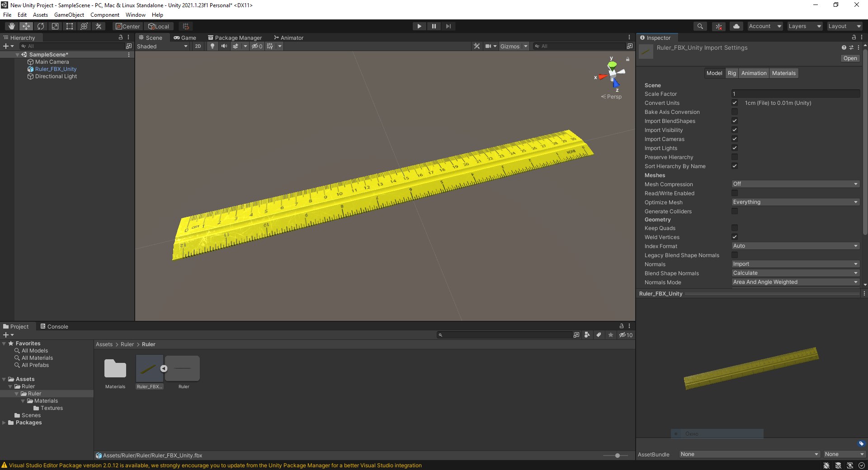Open the Gizmos dropdown
868x470 pixels.
tap(514, 46)
